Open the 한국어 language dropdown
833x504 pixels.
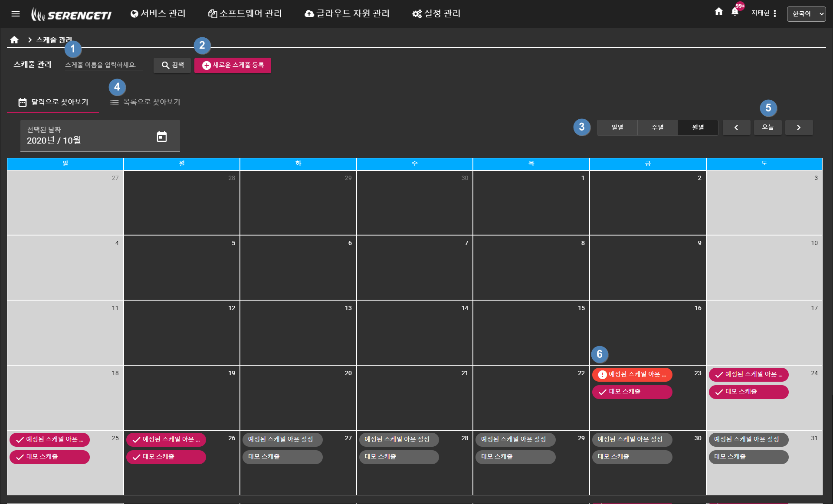pyautogui.click(x=806, y=14)
